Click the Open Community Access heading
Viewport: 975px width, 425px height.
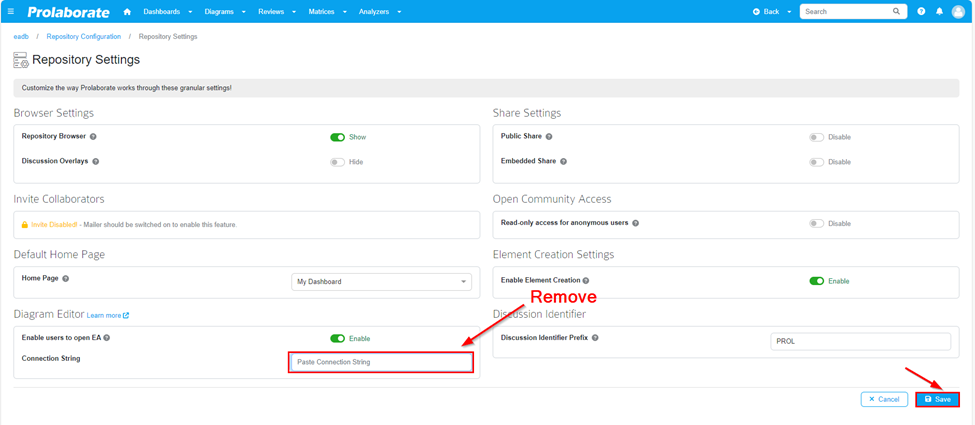pyautogui.click(x=552, y=199)
